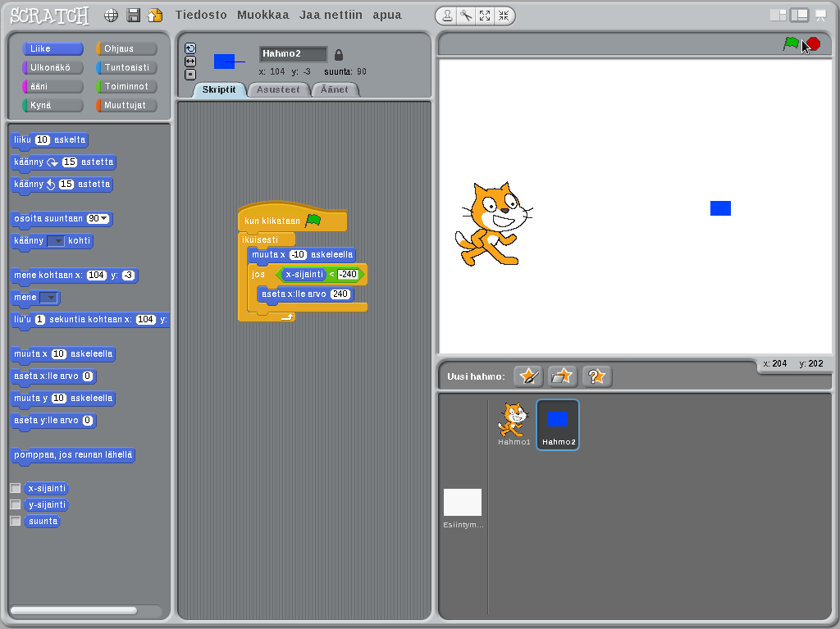Screen dimensions: 840x629
Task: Open the Muokkaa menu
Action: pyautogui.click(x=263, y=15)
